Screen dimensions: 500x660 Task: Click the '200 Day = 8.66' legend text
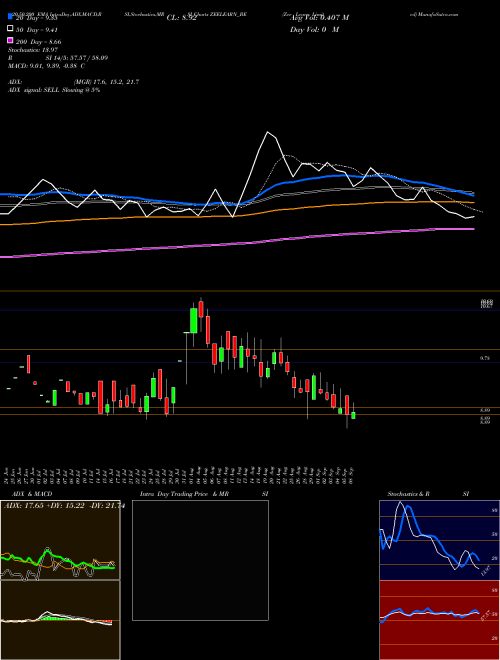38,42
